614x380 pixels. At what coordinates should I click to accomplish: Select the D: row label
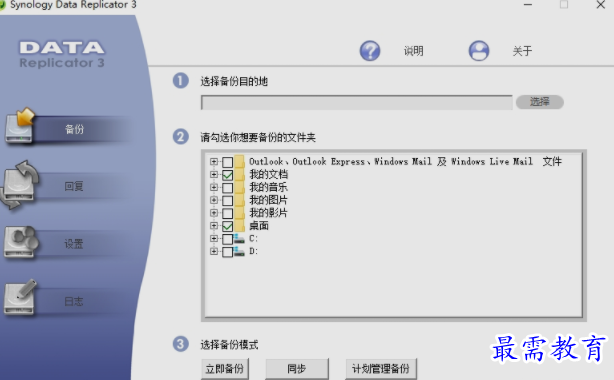pyautogui.click(x=253, y=252)
